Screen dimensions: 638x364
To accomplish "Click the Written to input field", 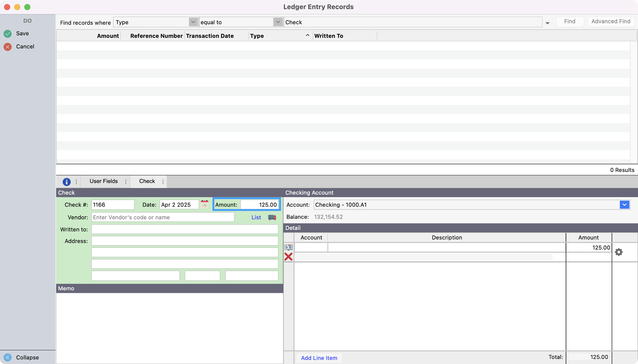I will pos(184,229).
